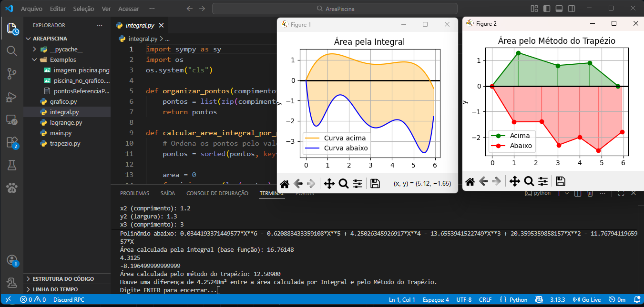This screenshot has height=307, width=644.
Task: Open the Run and Debug view
Action: pyautogui.click(x=12, y=97)
